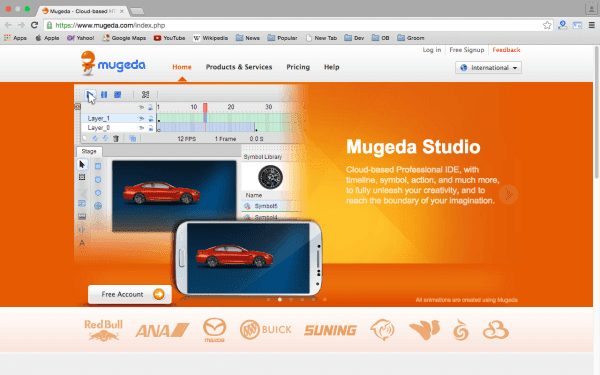The width and height of the screenshot is (600, 375).
Task: Open the Free Signup link
Action: click(x=467, y=50)
